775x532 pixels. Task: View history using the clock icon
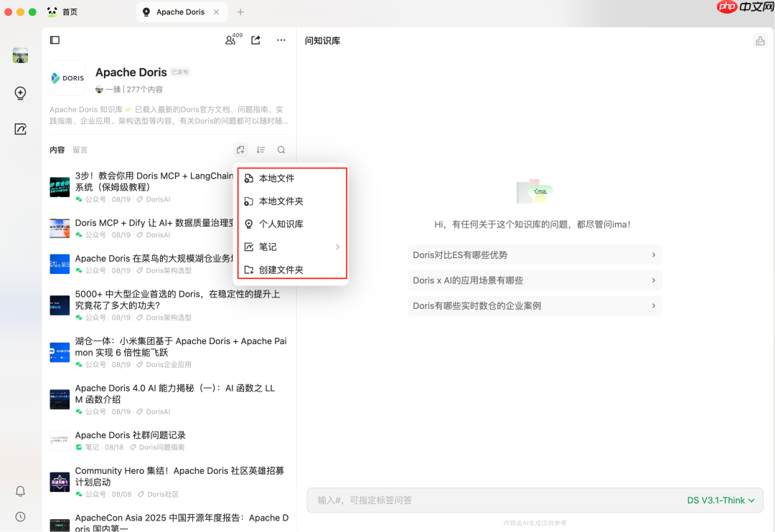[20, 516]
